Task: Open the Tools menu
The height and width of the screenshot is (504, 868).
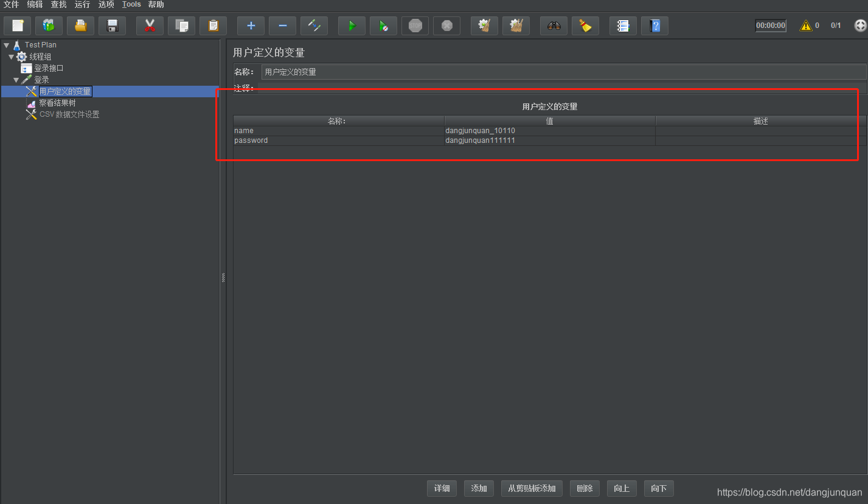Action: pyautogui.click(x=131, y=4)
